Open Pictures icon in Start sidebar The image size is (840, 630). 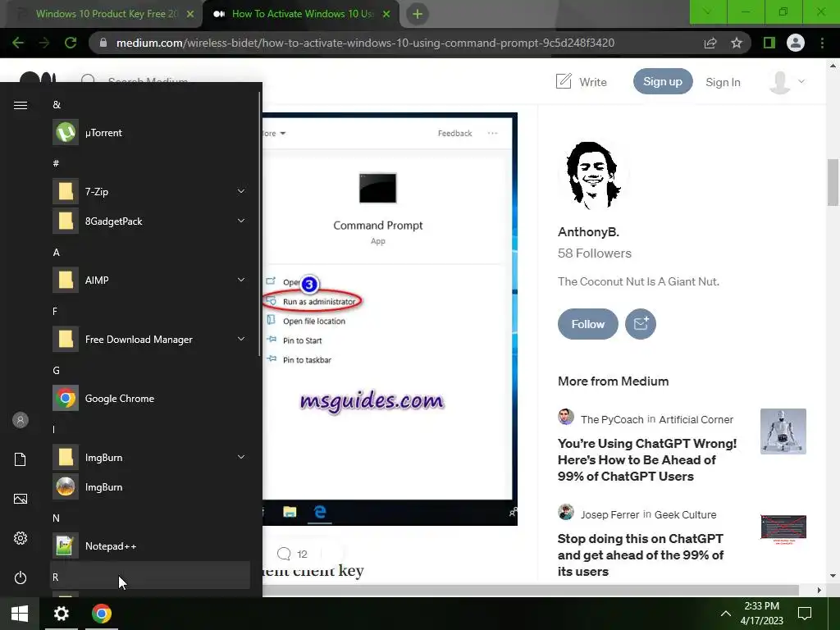click(21, 499)
